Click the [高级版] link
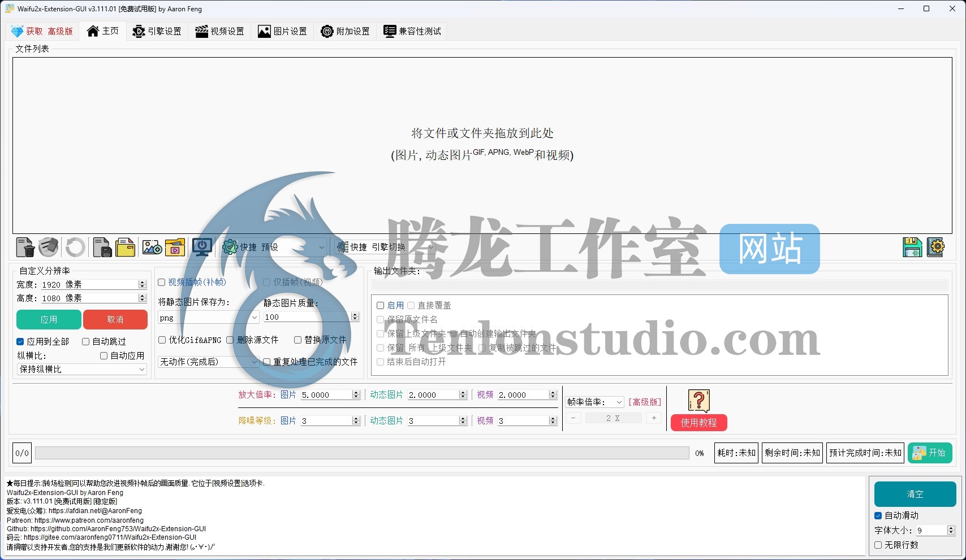 pos(644,402)
